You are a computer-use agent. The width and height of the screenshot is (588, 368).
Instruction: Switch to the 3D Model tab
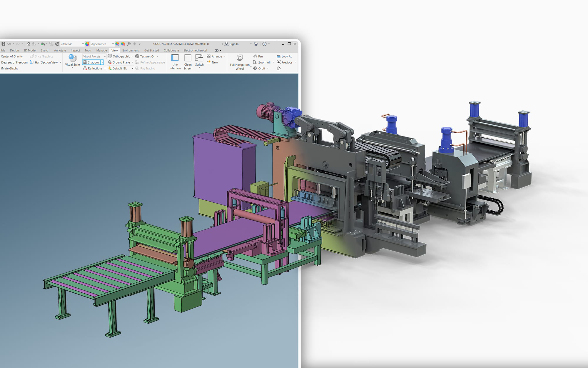pos(30,50)
